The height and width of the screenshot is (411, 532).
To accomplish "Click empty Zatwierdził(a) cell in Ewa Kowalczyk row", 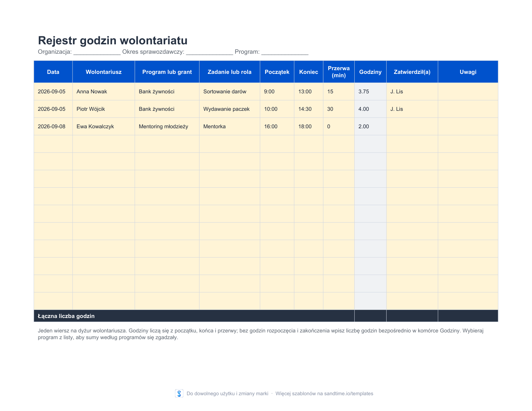I will point(412,126).
